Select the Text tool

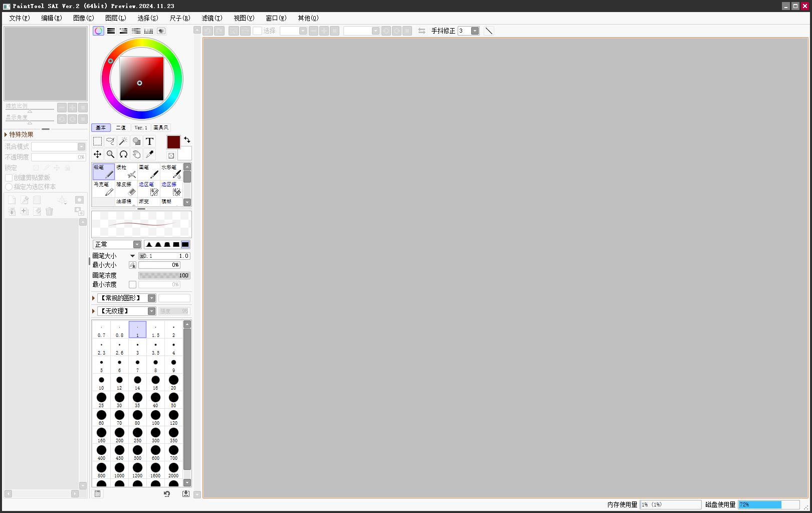[149, 141]
